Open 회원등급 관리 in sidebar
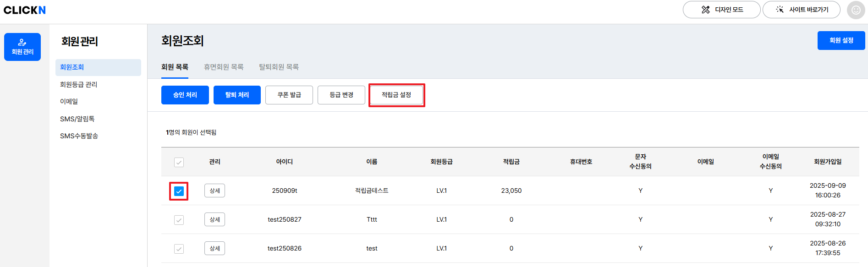 tap(78, 84)
